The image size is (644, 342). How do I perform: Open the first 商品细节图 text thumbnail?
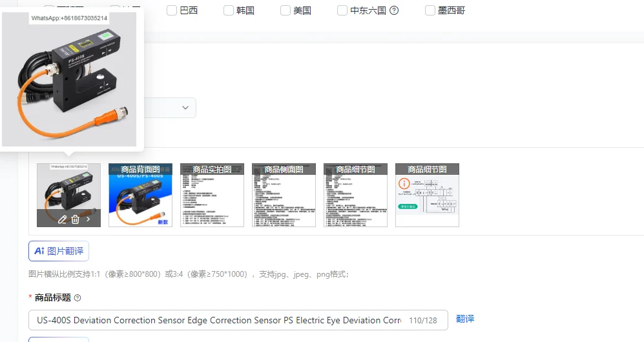click(355, 195)
